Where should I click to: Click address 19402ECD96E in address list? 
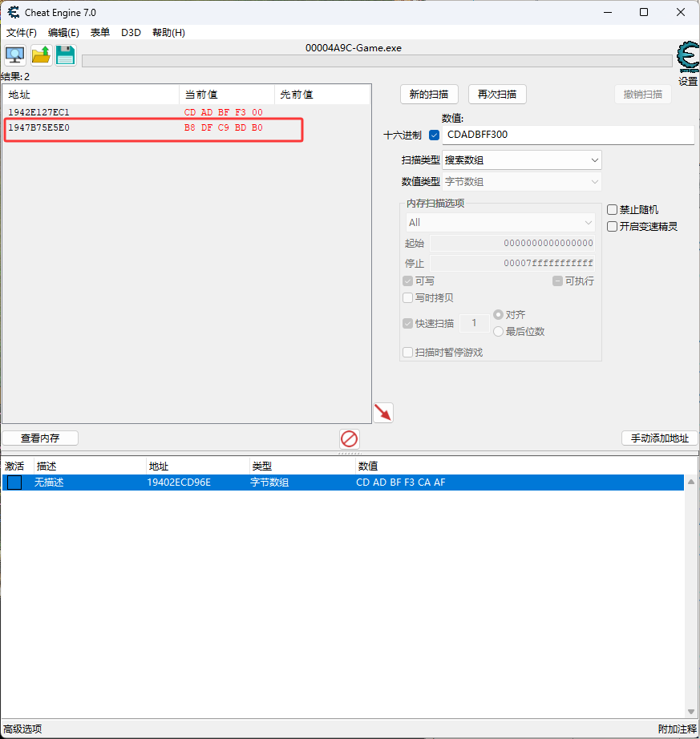[179, 483]
